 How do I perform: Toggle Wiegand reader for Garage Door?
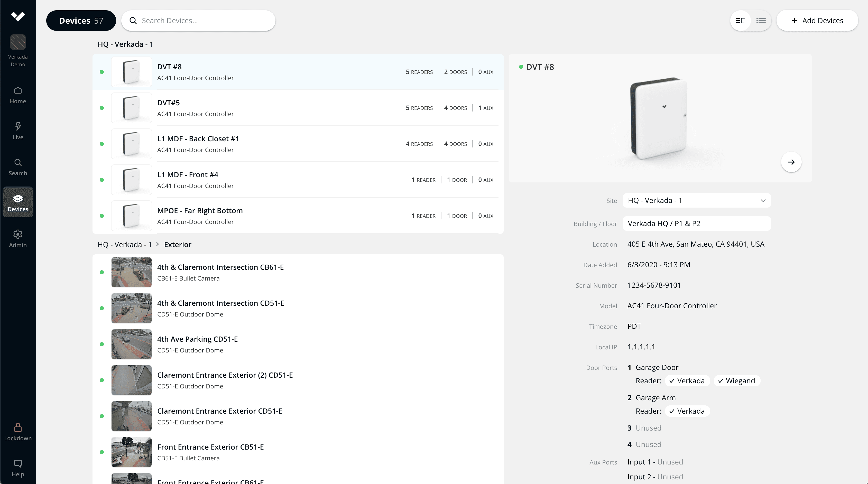(x=737, y=381)
